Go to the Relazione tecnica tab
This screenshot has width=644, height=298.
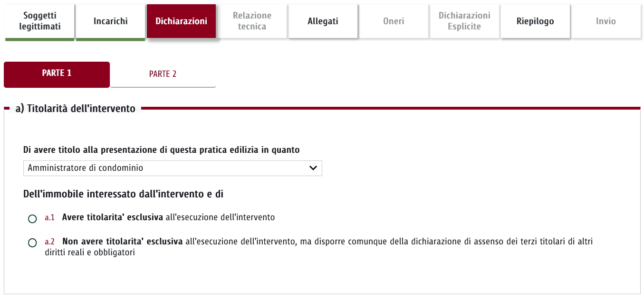tap(252, 21)
